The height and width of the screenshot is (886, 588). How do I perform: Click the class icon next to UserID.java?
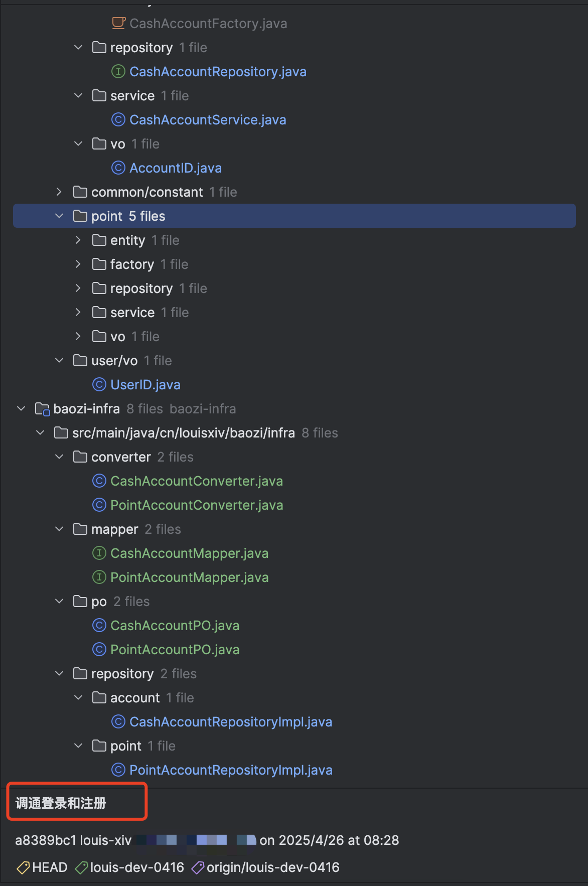99,385
